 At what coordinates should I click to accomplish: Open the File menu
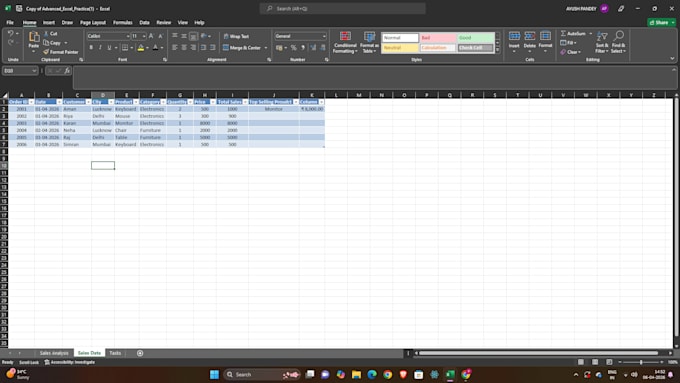pyautogui.click(x=10, y=23)
